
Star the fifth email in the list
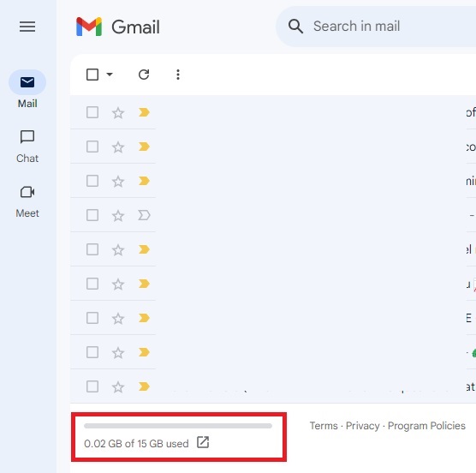tap(118, 250)
